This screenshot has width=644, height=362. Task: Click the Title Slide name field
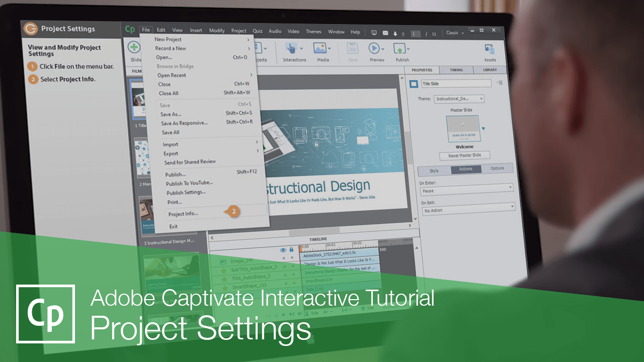tap(456, 84)
